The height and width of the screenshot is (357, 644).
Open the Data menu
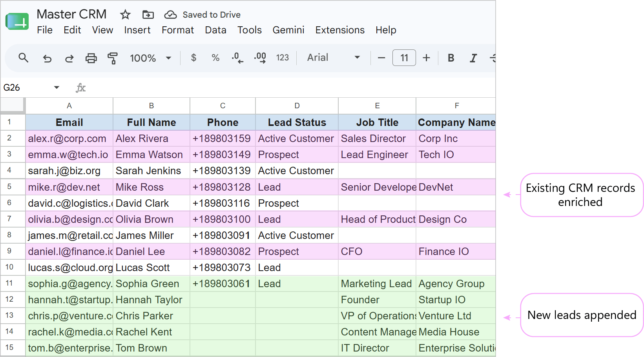[x=215, y=30]
